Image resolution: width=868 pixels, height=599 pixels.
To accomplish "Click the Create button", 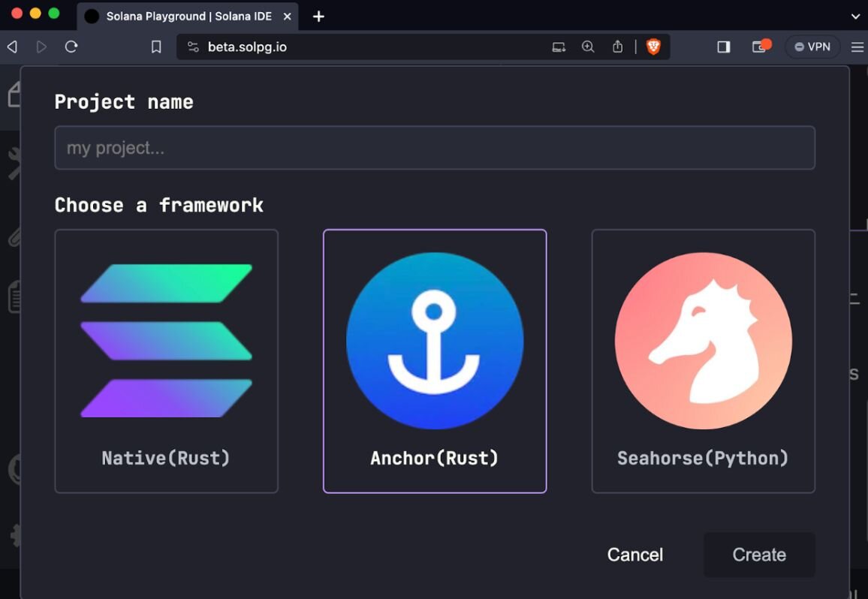I will pos(758,555).
